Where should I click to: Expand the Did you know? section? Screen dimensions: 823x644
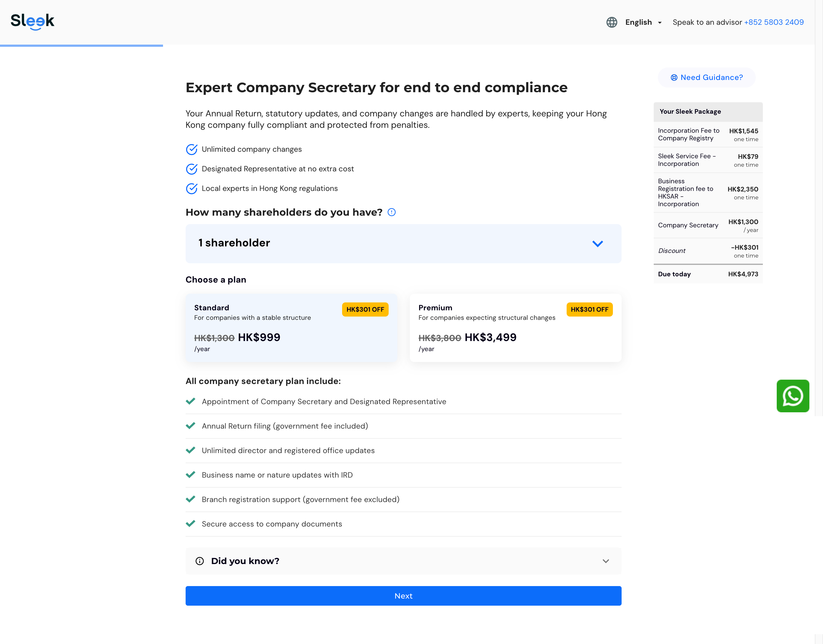403,561
